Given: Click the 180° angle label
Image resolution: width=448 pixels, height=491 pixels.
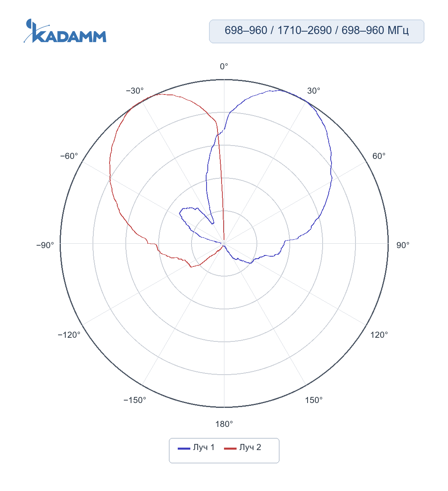Looking at the screenshot, I should pyautogui.click(x=224, y=424).
